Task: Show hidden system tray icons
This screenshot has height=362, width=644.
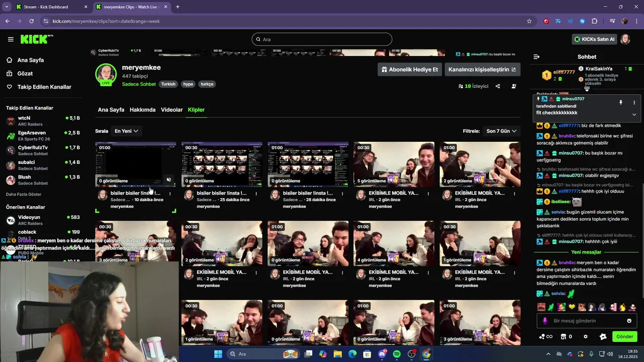Action: coord(548,354)
